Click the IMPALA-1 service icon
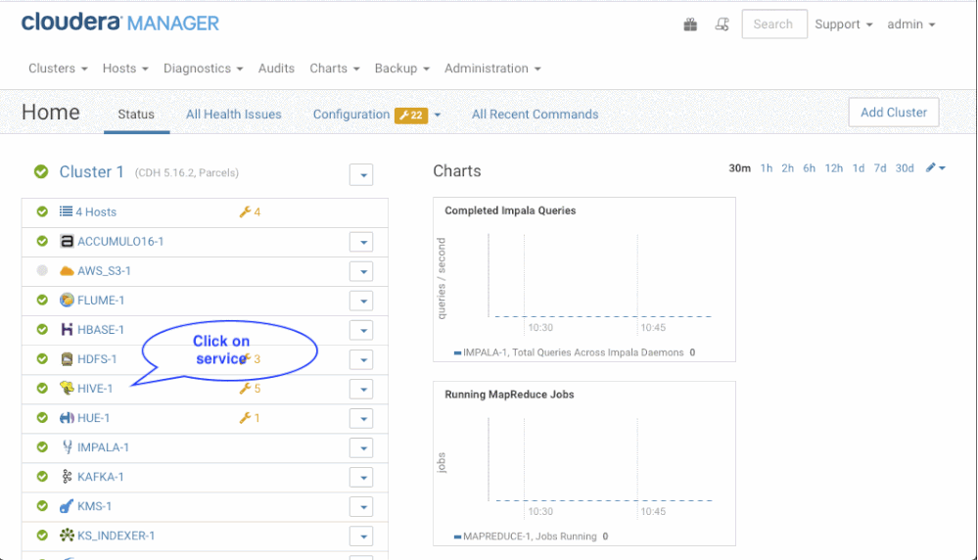The image size is (978, 560). pos(67,447)
